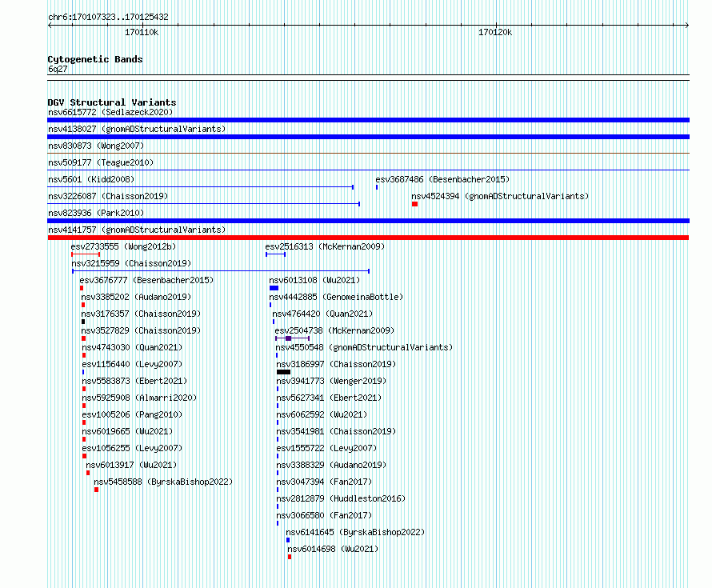
Task: Click the chr6:170107323..170125432 coordinate text
Action: click(108, 17)
